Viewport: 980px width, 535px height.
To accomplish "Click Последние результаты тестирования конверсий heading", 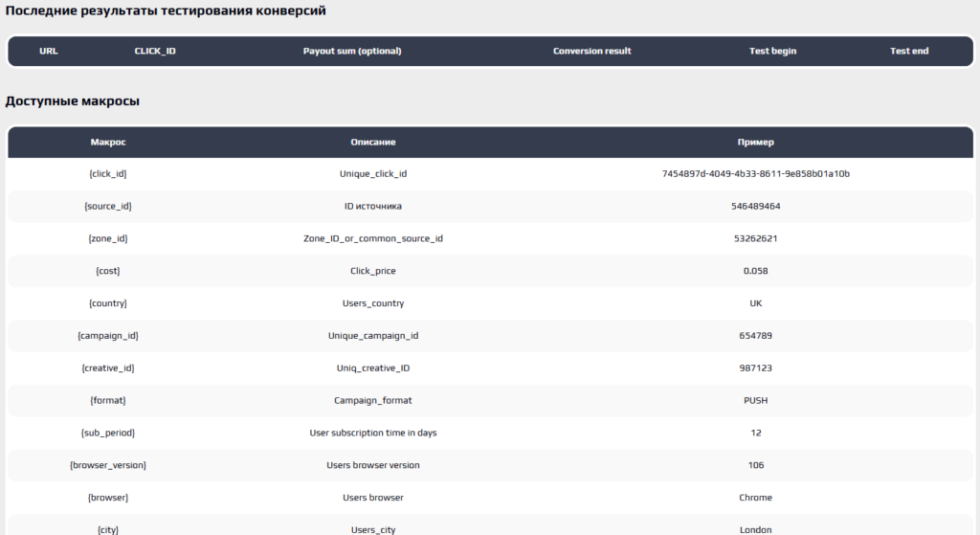I will coord(166,11).
